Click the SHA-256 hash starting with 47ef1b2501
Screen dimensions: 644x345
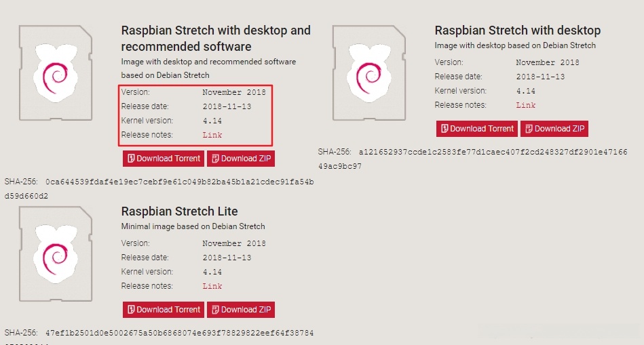(179, 333)
